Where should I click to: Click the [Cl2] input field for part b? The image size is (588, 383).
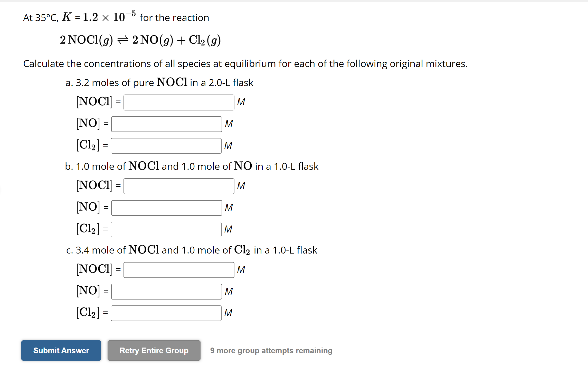[x=166, y=229]
